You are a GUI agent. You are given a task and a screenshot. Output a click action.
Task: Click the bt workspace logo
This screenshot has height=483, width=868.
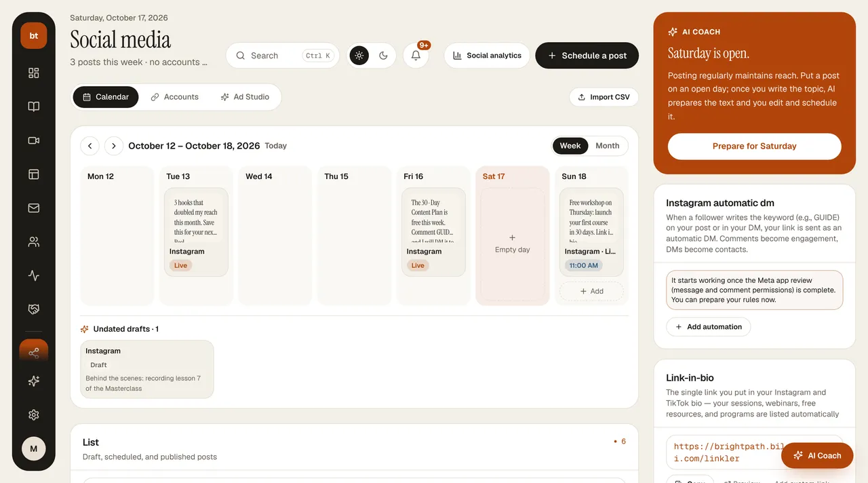coord(34,36)
